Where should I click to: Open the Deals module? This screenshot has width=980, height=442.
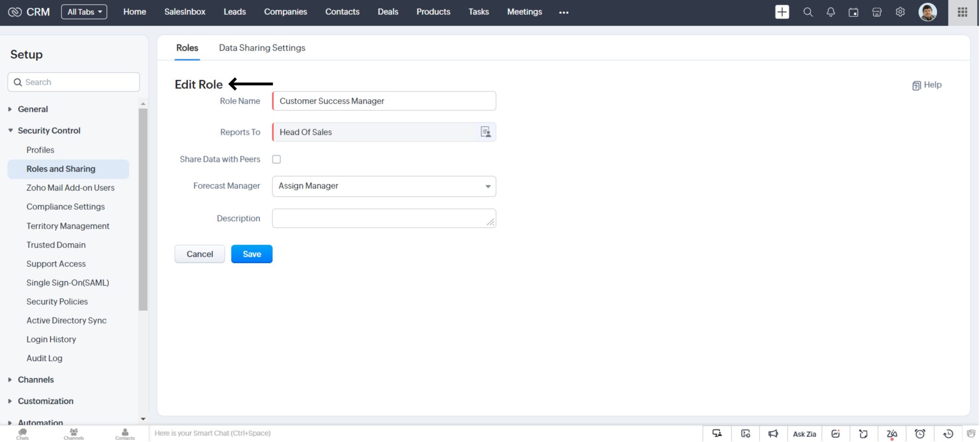(x=388, y=11)
